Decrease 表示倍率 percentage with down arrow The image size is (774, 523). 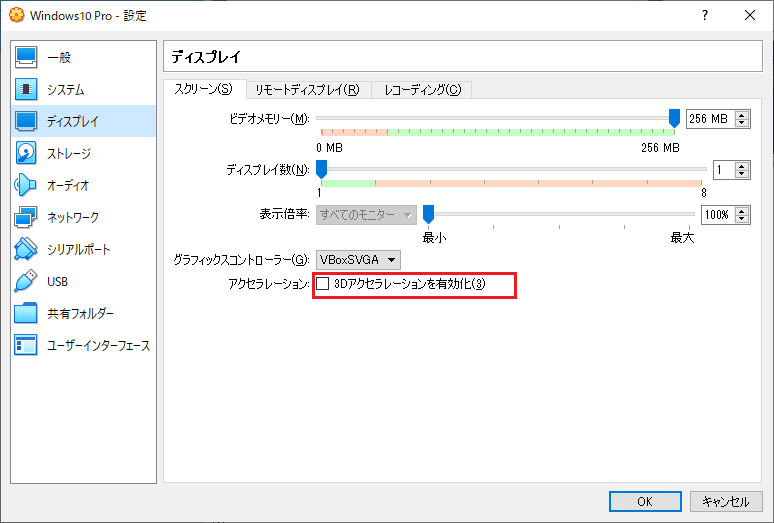coord(742,219)
